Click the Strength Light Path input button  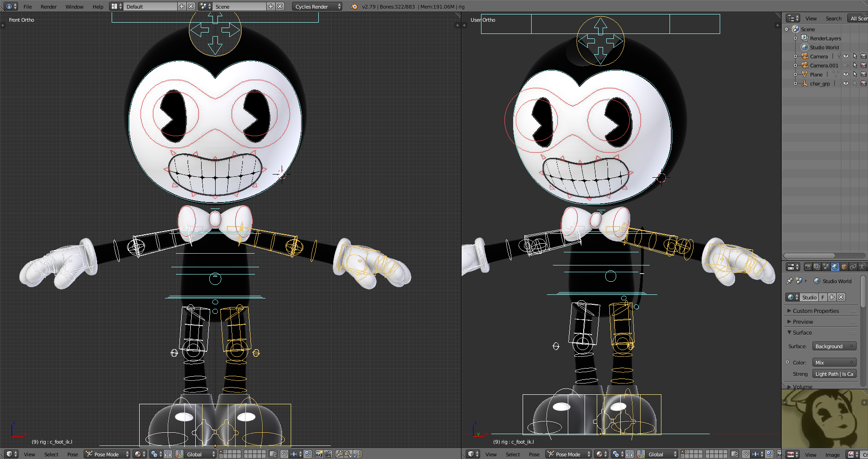[834, 374]
